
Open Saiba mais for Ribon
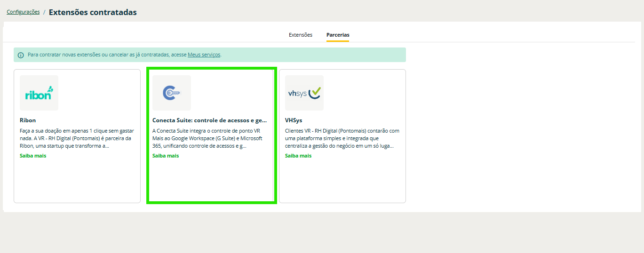pos(33,156)
